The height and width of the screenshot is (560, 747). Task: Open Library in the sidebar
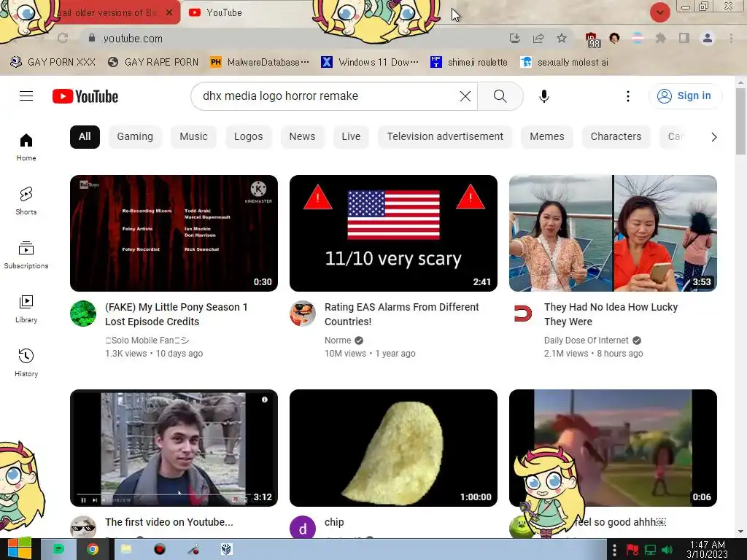26,308
